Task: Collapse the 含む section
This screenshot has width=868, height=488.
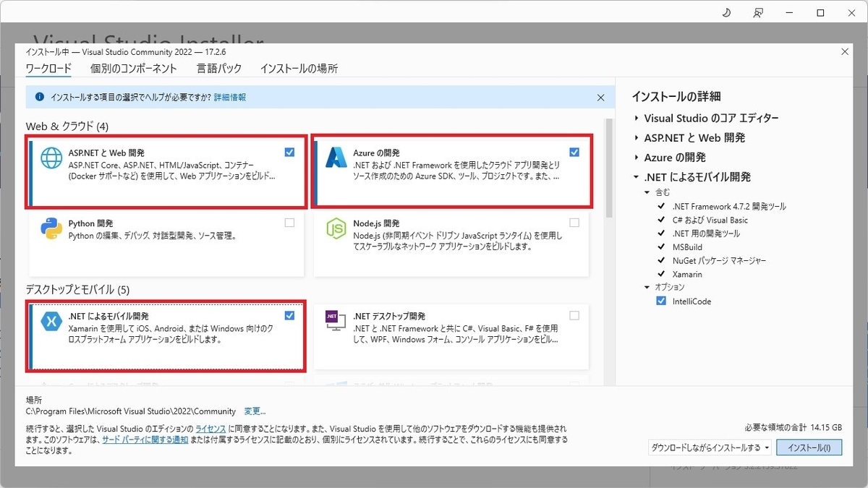Action: pos(647,192)
